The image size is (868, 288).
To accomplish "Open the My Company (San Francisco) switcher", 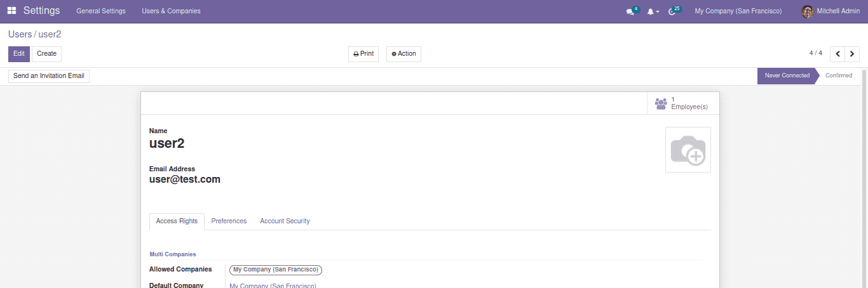I will click(738, 11).
